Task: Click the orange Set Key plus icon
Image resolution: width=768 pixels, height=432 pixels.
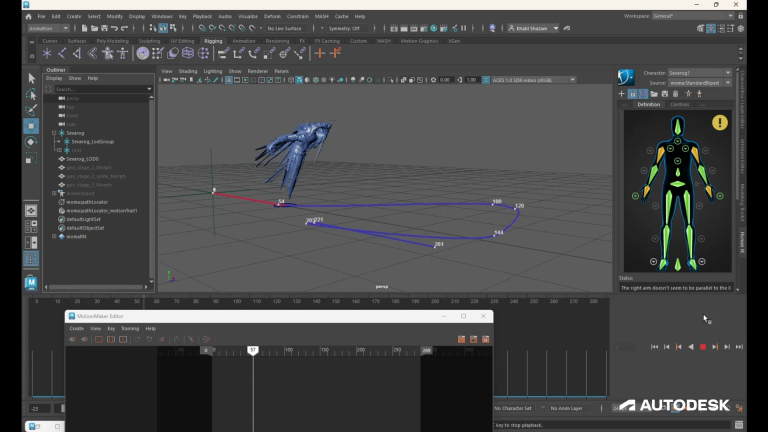Action: [320, 53]
